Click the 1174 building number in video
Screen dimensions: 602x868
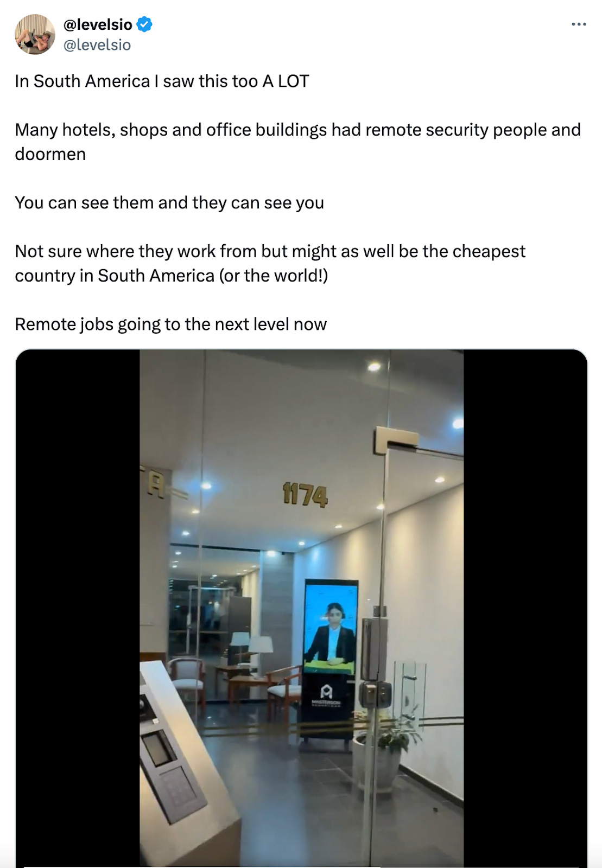[x=305, y=495]
